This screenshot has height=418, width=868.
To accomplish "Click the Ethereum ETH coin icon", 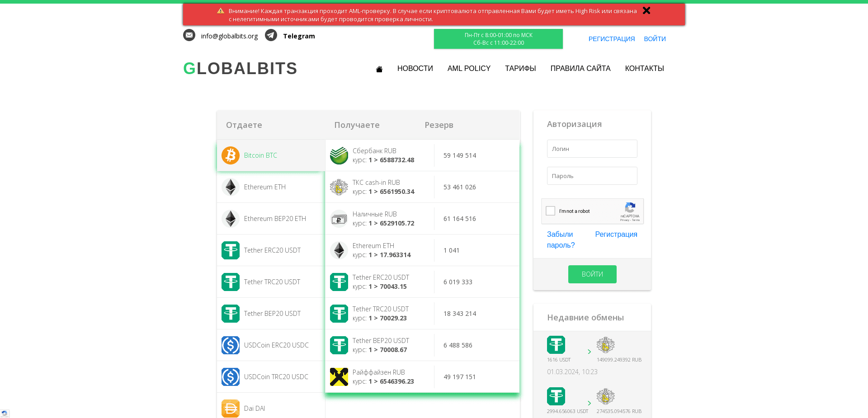I will [231, 187].
